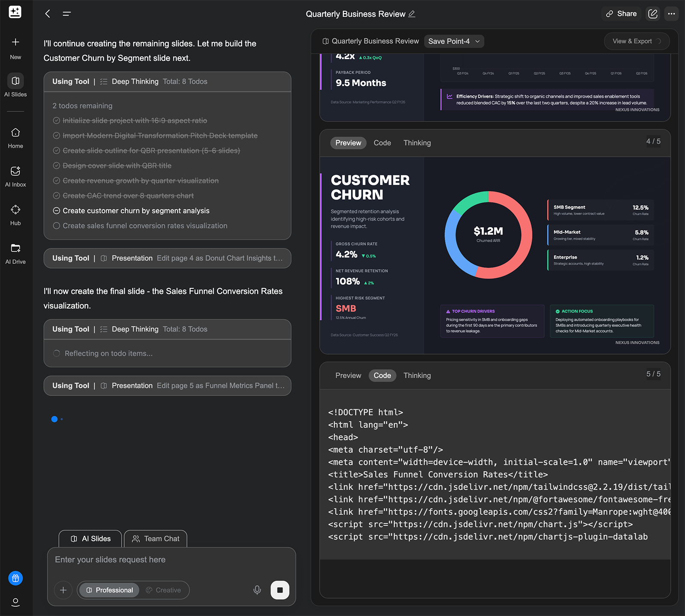Select the Professional style mode

110,590
